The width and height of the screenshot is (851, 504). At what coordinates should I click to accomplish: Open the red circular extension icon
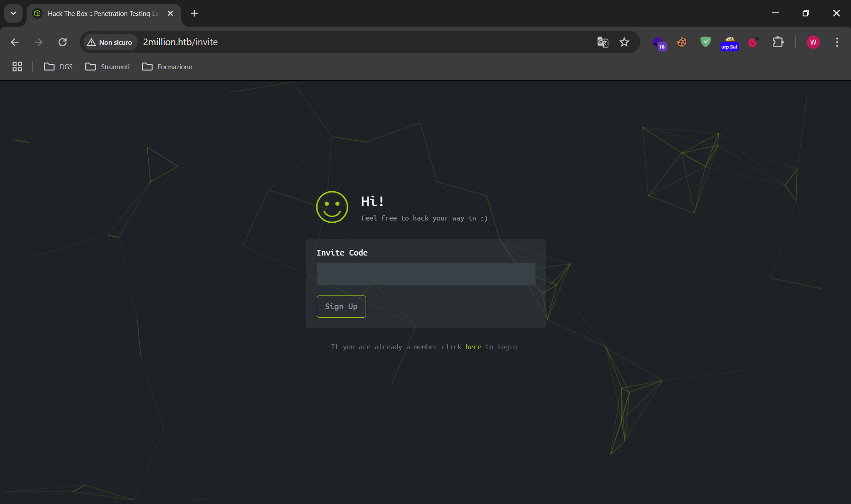tap(753, 42)
